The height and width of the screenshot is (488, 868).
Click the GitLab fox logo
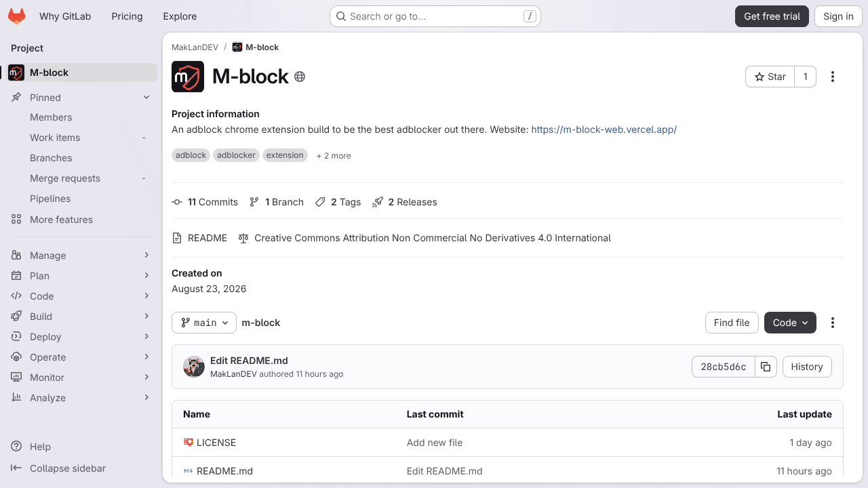coord(17,16)
